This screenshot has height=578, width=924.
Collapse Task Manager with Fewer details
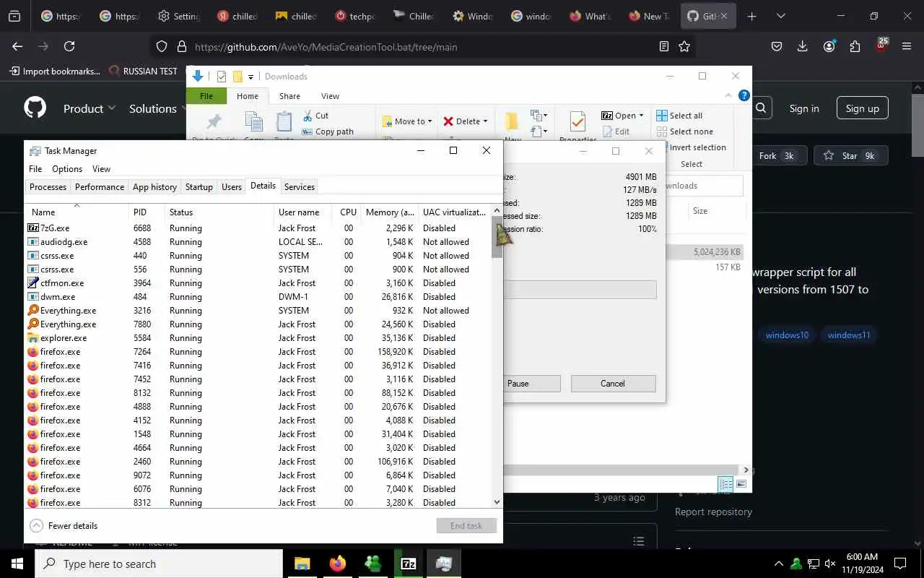(x=64, y=525)
